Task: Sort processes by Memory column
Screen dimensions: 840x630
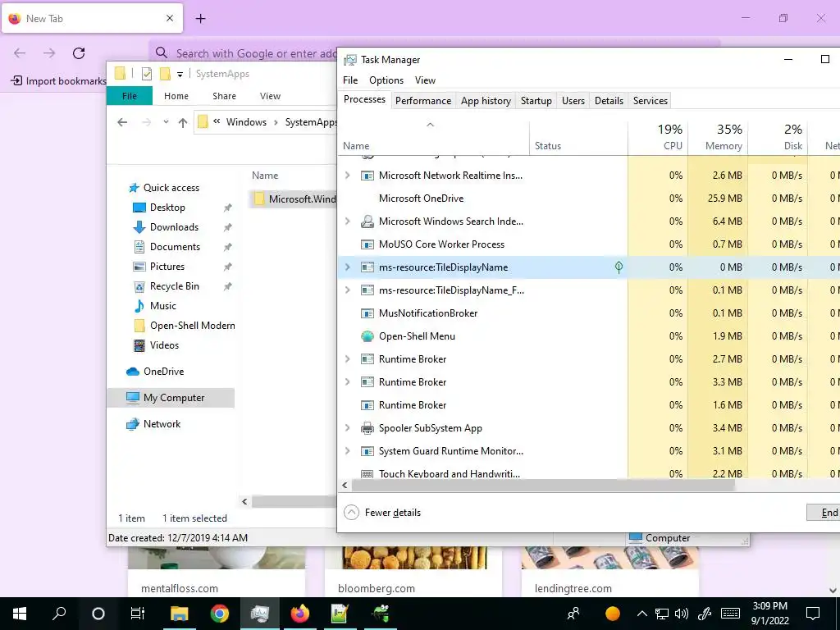Action: pyautogui.click(x=719, y=138)
